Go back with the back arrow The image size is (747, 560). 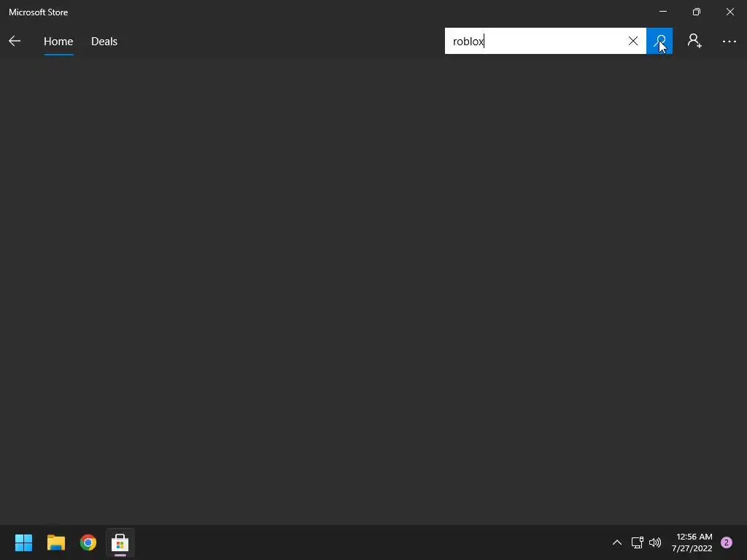pos(15,41)
